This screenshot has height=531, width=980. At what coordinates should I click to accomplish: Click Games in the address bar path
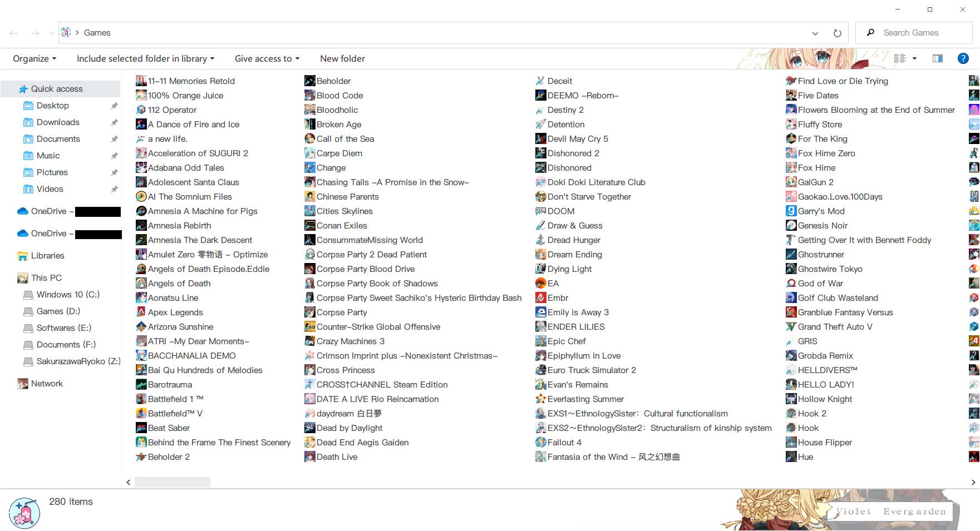[x=97, y=33]
